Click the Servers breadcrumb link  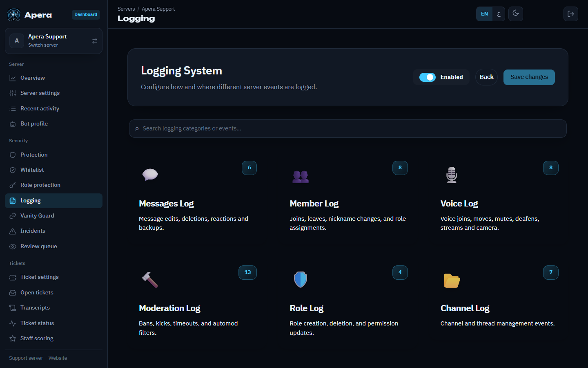126,9
